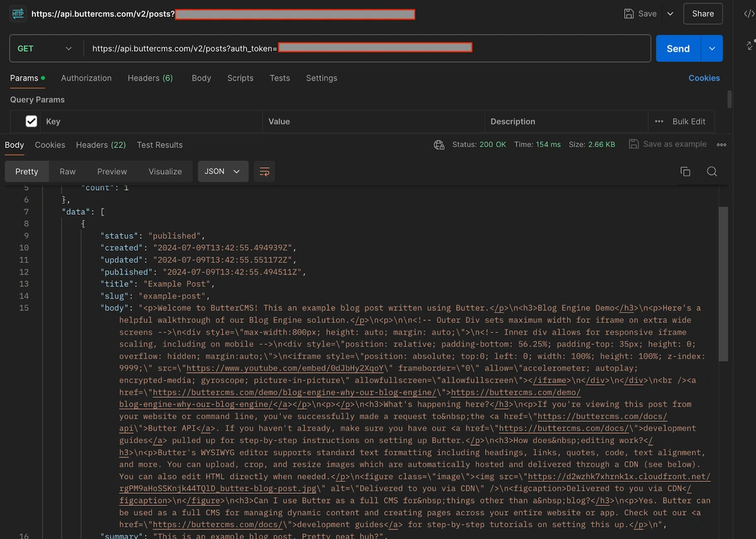Click Bulk Edit
The width and height of the screenshot is (756, 539).
[x=689, y=121]
